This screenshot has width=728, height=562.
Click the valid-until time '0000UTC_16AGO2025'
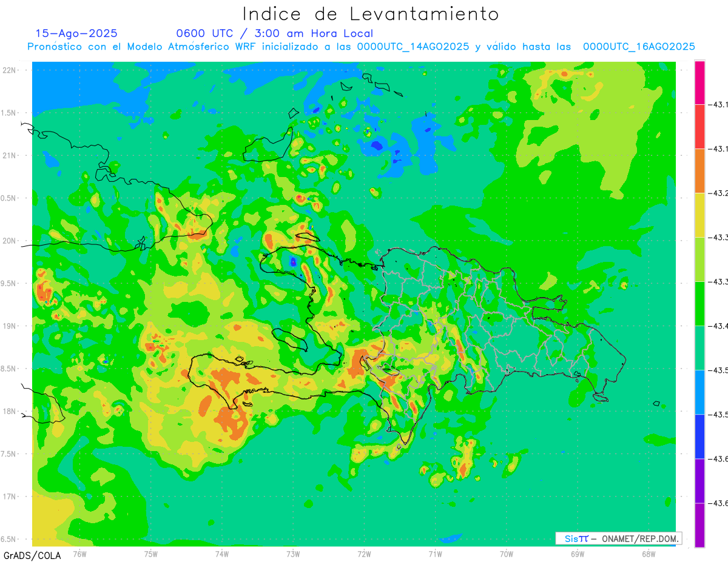(x=639, y=47)
